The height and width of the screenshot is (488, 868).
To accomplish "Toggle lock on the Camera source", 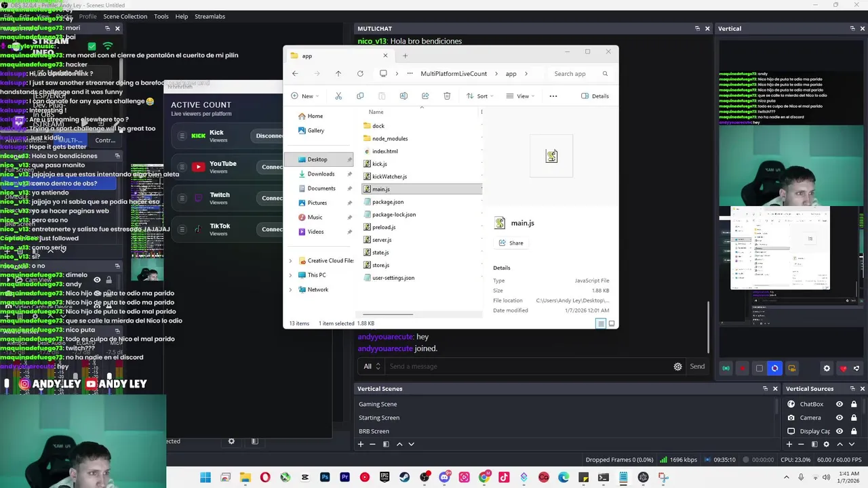I will coord(854,418).
